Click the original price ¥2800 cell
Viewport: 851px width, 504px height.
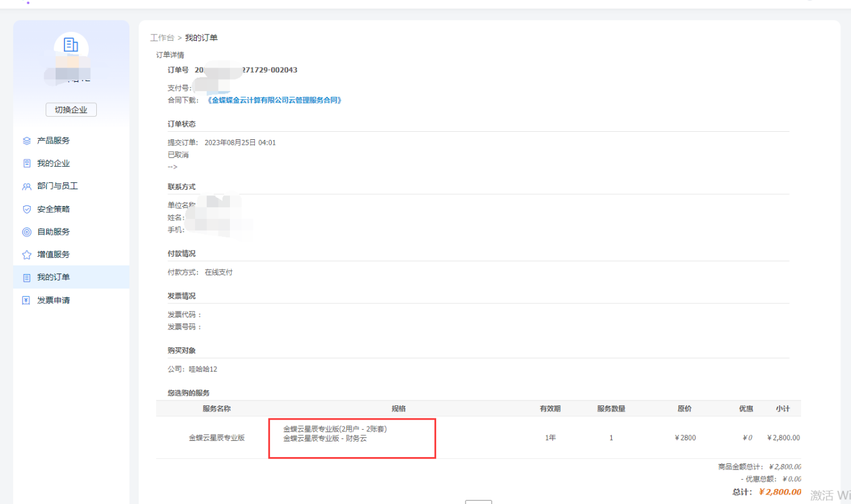point(685,438)
